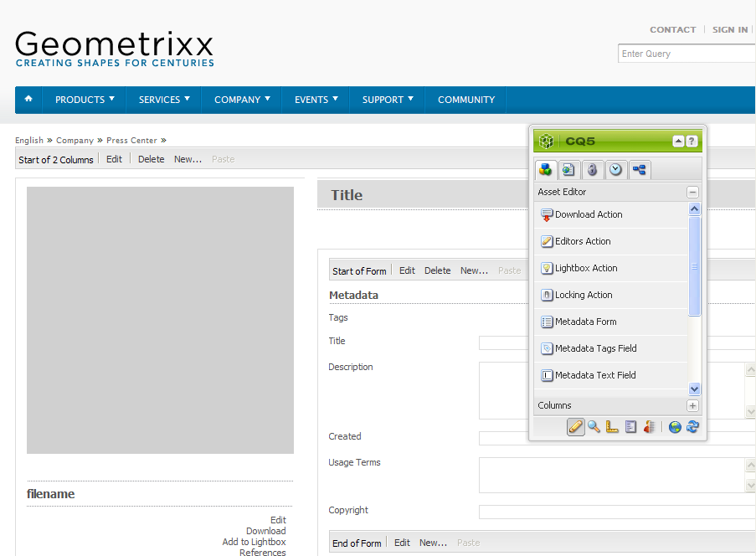Select the Locking Action component icon
Screen dimensions: 756x556
click(x=546, y=295)
